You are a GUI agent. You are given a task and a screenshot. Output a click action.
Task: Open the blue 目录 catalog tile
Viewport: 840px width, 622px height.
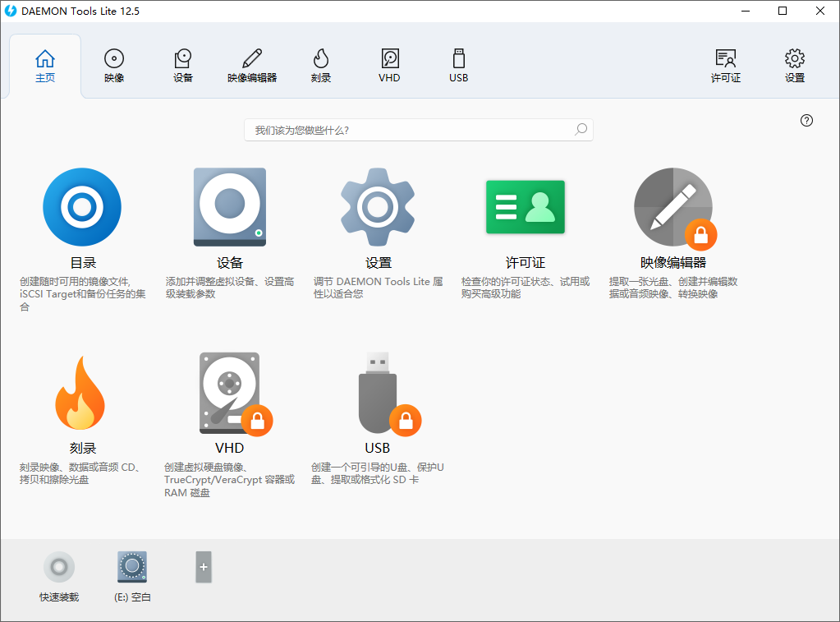(x=81, y=207)
